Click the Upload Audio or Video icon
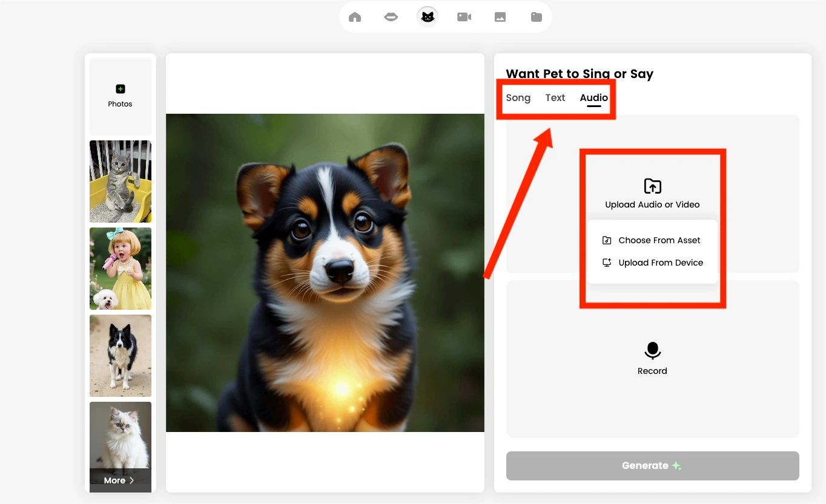 [x=652, y=186]
